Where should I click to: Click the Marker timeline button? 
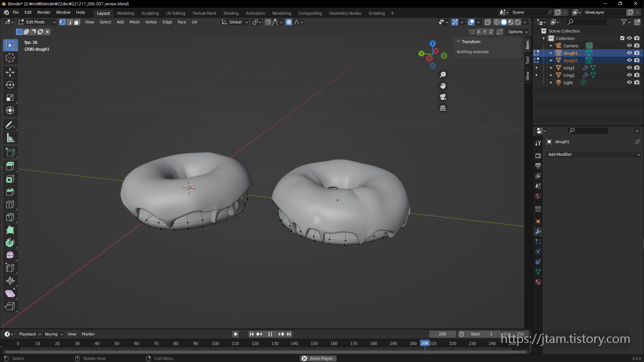[x=88, y=334]
